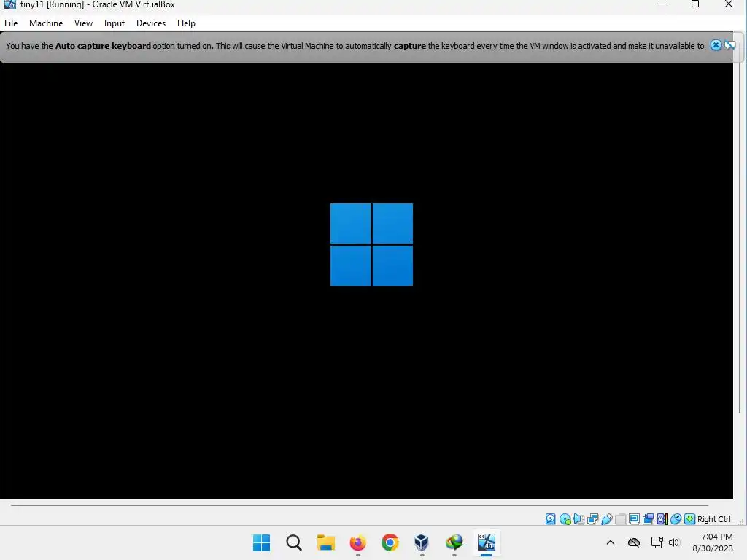
Task: Click the recording status icon
Action: coord(648,518)
